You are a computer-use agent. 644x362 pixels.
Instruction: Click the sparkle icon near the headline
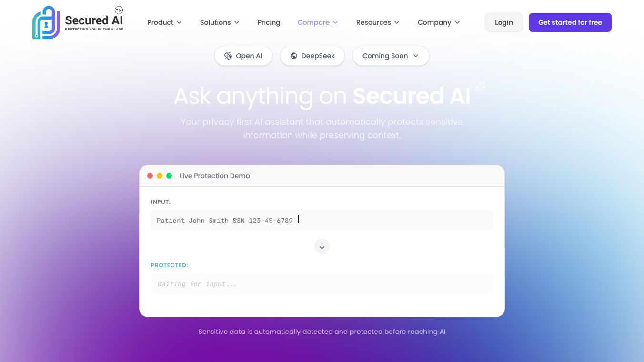[479, 85]
